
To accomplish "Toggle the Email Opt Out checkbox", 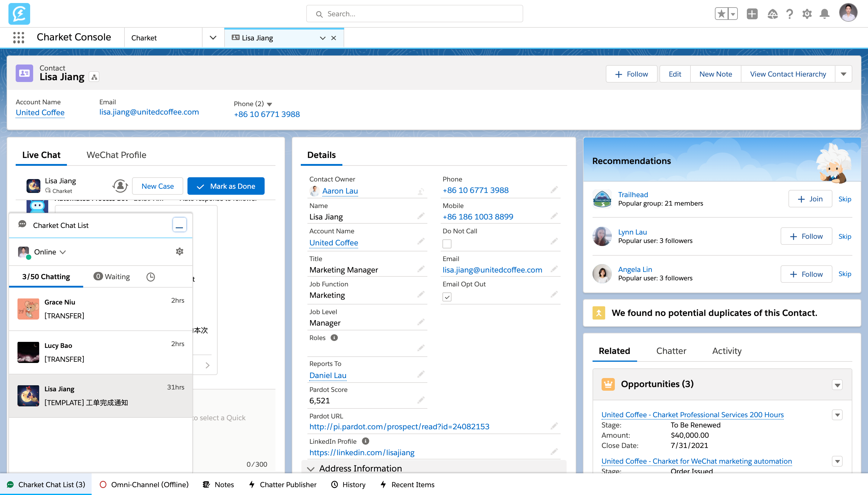I will tap(447, 297).
